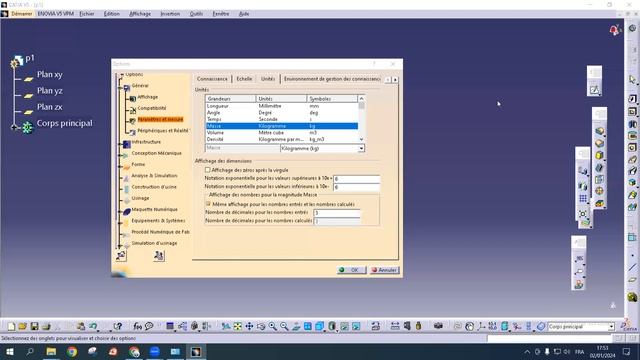Select Affichage in options tree
The height and width of the screenshot is (360, 640).
[147, 97]
